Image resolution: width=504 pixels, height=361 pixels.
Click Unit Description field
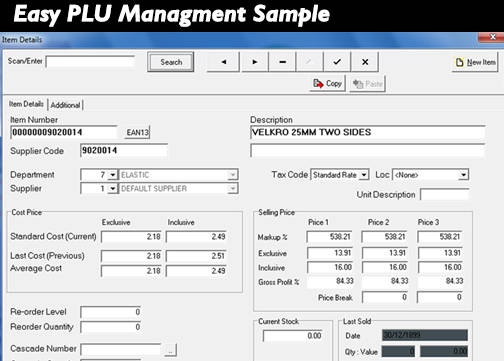tap(445, 194)
